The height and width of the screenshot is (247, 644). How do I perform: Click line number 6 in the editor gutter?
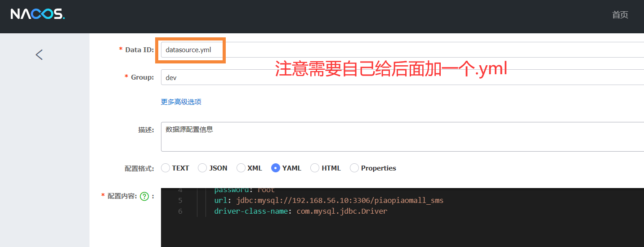180,211
